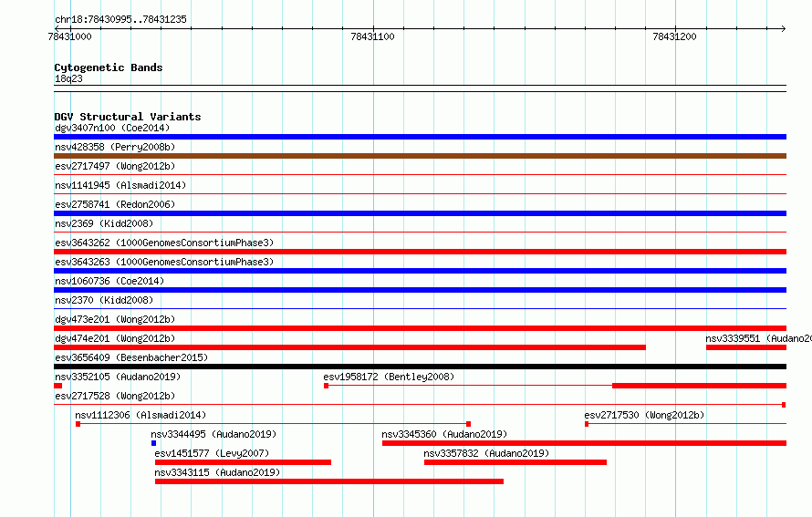Click esv1451577 (Levy2007) label
The image size is (812, 517).
212,453
